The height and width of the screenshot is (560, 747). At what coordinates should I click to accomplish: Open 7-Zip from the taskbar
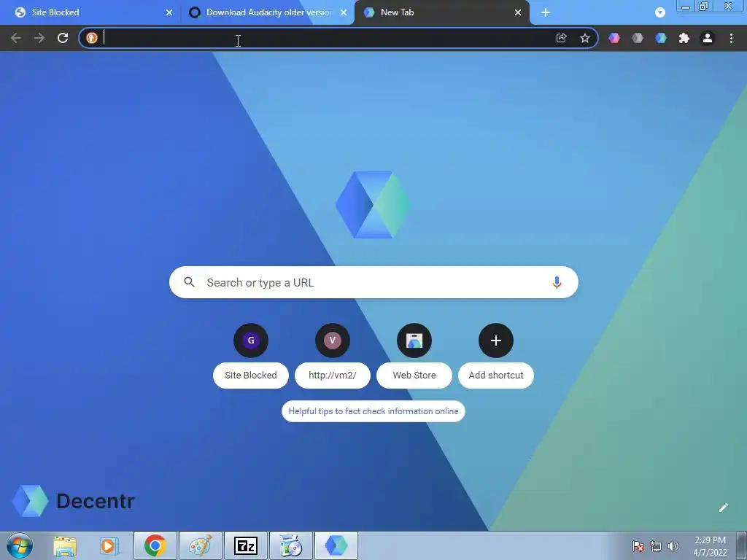(x=246, y=545)
